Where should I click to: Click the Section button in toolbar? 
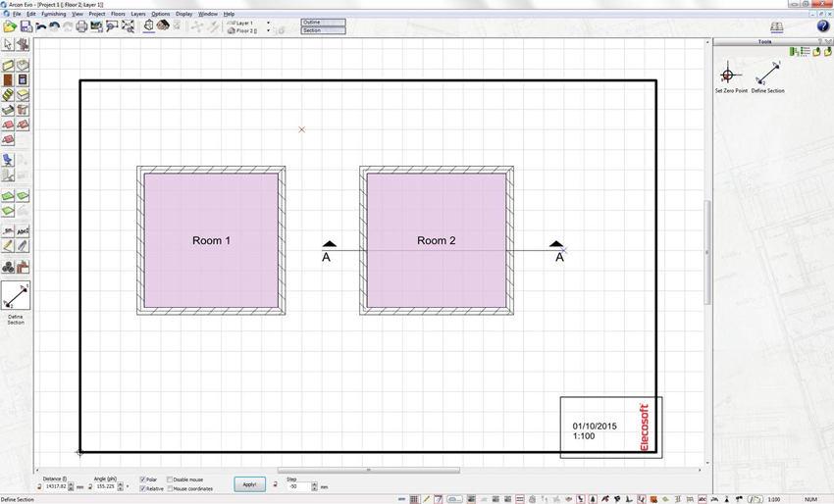click(324, 30)
